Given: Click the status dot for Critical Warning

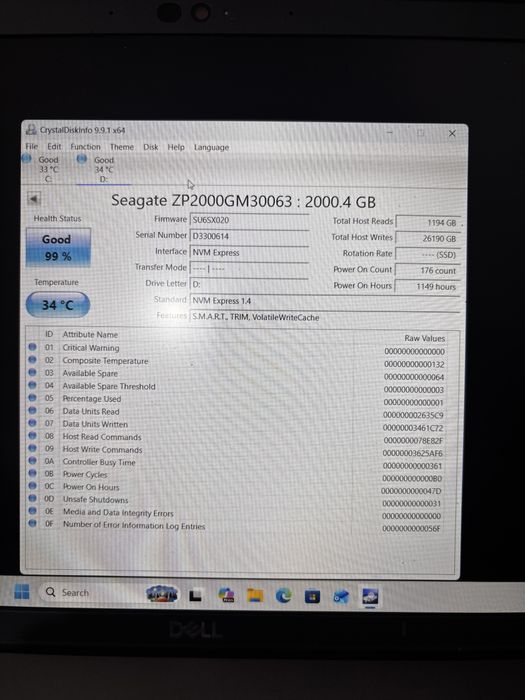Looking at the screenshot, I should click(x=33, y=347).
